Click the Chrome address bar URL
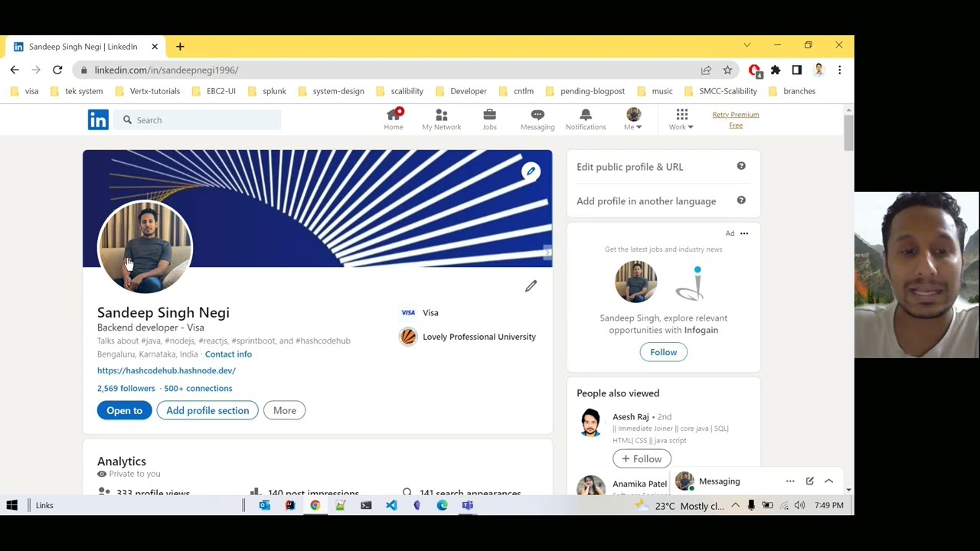 [x=166, y=70]
